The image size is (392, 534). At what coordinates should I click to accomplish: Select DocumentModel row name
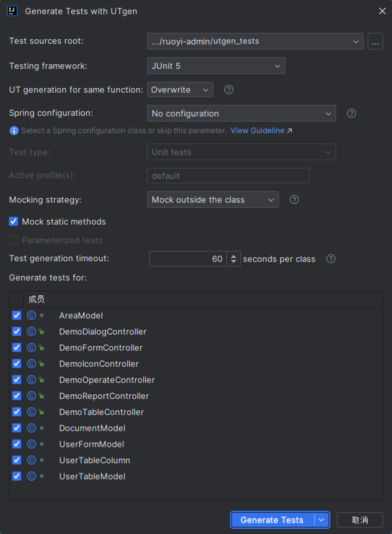point(92,428)
